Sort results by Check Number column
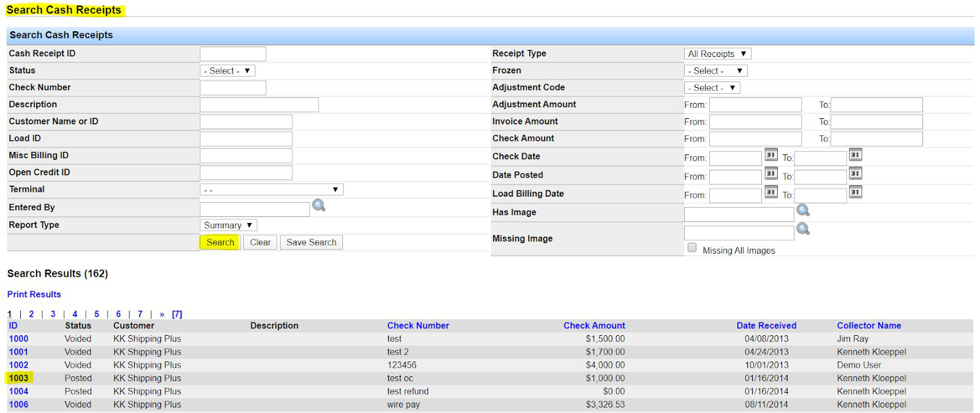The image size is (980, 413). (x=418, y=325)
